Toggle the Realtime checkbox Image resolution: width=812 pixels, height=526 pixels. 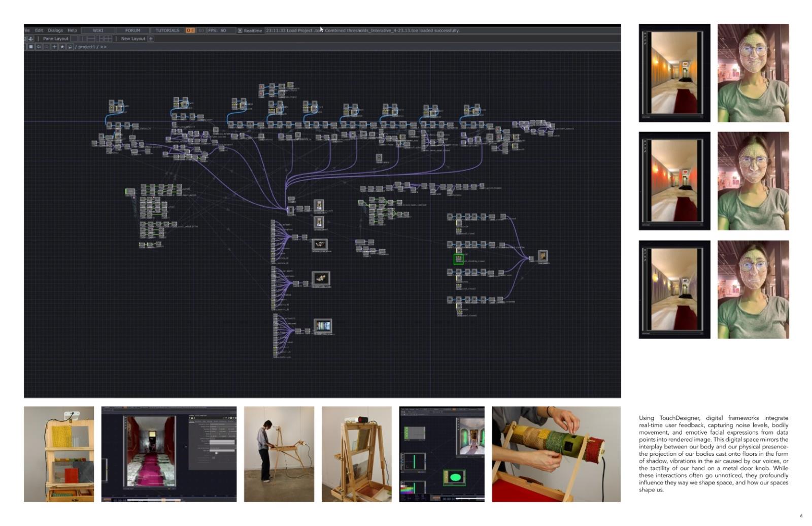pos(240,30)
